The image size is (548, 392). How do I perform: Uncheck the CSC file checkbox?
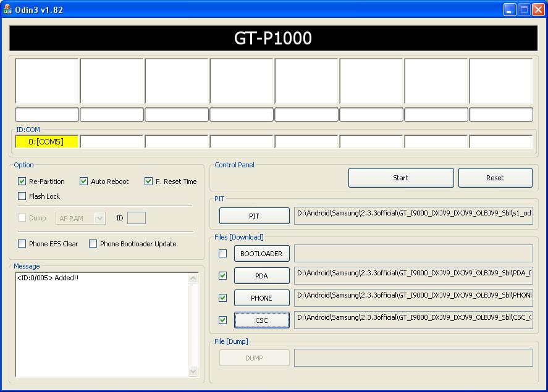point(222,320)
